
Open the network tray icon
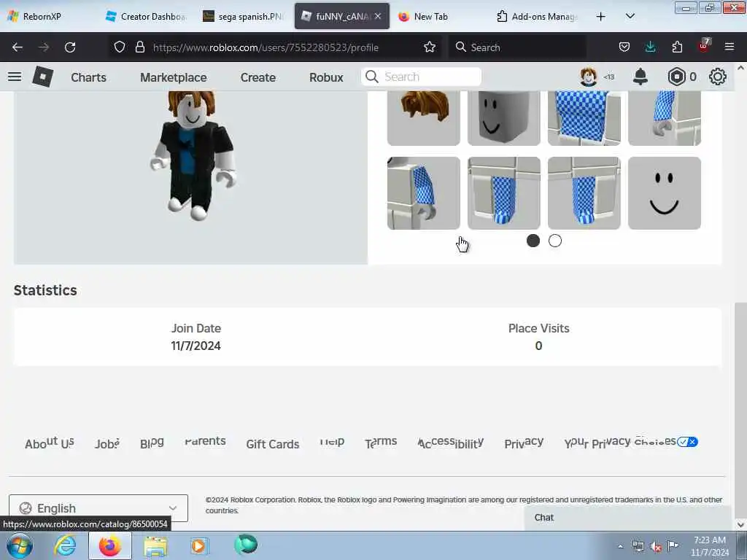click(x=638, y=547)
